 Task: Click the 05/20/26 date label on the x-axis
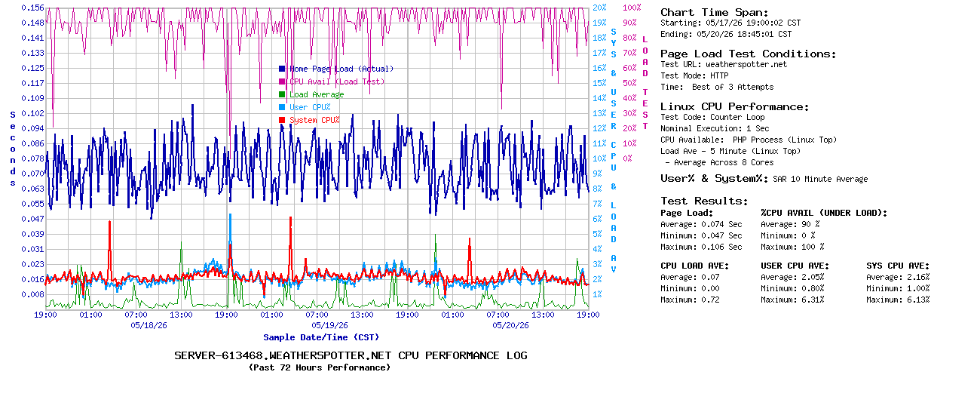(x=511, y=325)
